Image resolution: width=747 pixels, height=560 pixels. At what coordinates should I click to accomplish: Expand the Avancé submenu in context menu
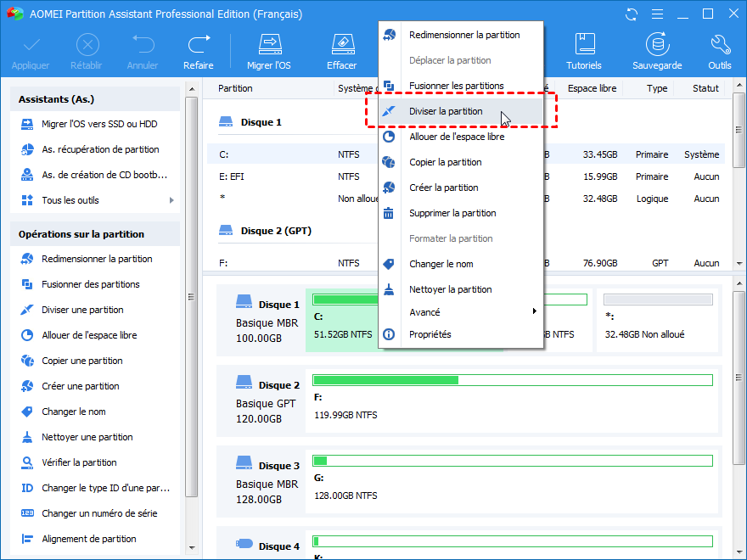click(x=461, y=312)
